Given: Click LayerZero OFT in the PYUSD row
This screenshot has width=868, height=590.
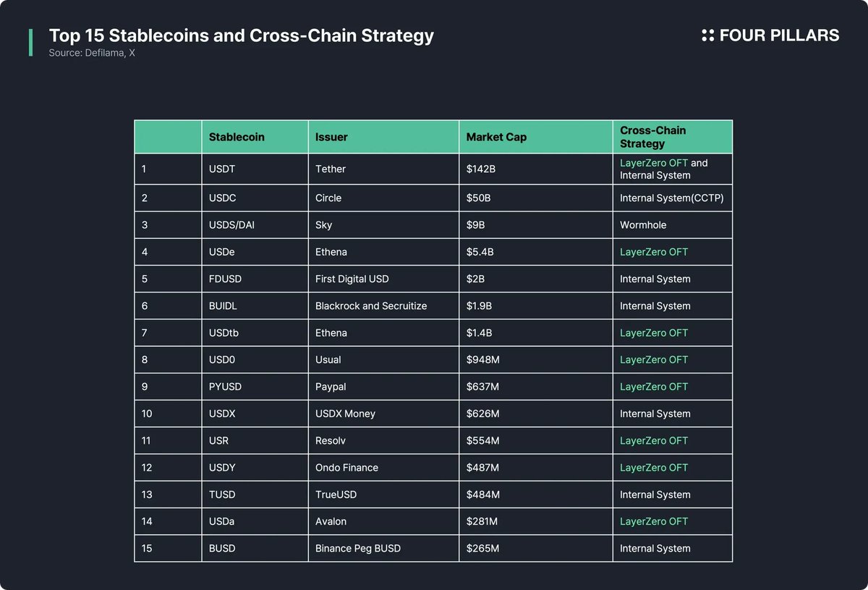Looking at the screenshot, I should (x=653, y=387).
